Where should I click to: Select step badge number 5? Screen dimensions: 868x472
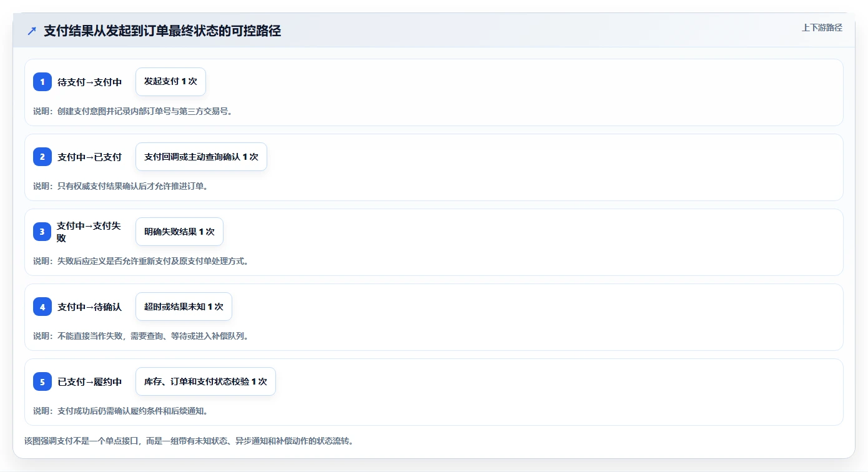(x=42, y=381)
